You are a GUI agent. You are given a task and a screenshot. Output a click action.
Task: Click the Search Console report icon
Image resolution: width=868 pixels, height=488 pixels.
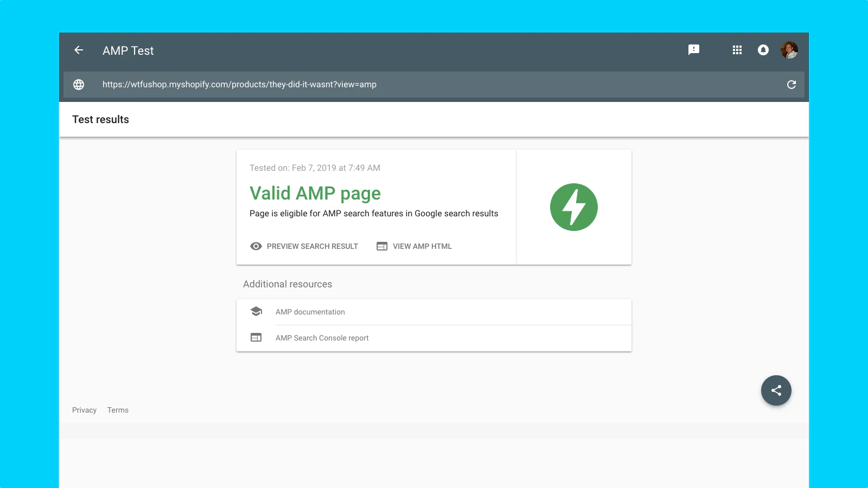coord(256,337)
